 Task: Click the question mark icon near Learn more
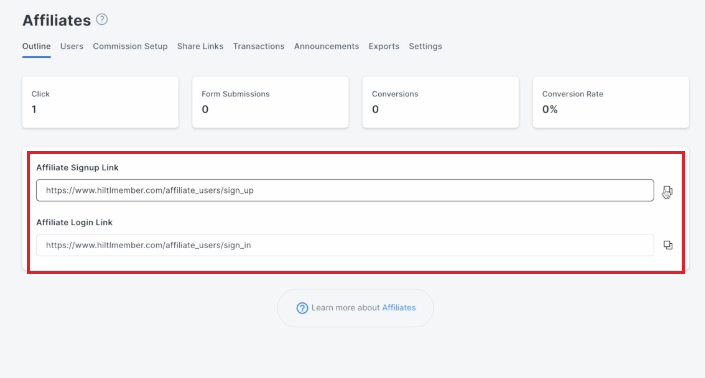click(x=302, y=308)
